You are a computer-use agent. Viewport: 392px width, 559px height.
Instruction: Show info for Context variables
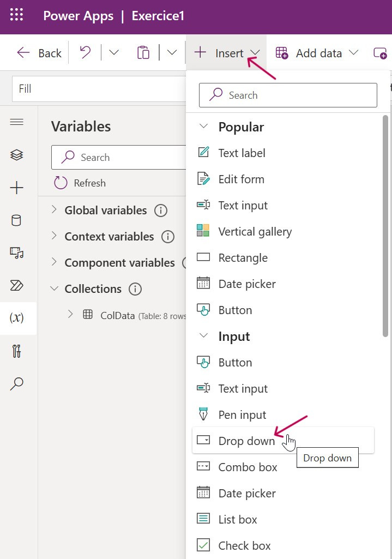[168, 237]
